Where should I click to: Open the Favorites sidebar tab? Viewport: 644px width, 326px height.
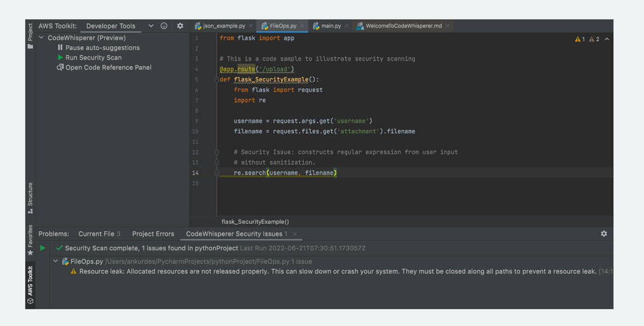click(30, 240)
